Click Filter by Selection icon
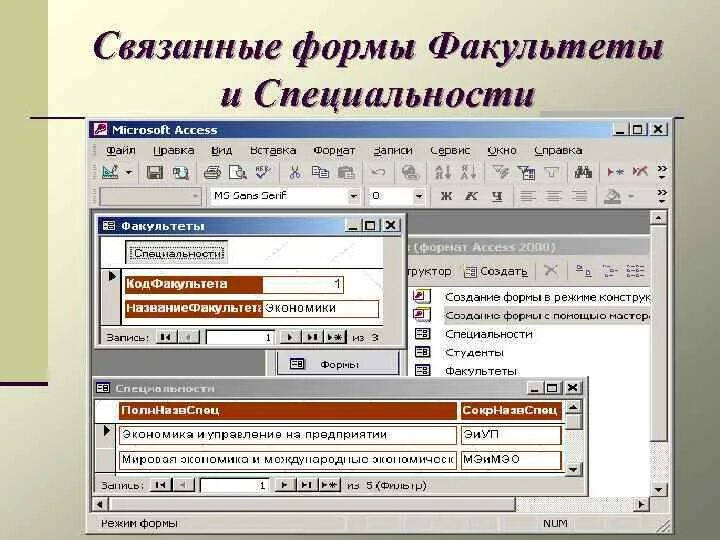Image resolution: width=720 pixels, height=540 pixels. pyautogui.click(x=500, y=173)
